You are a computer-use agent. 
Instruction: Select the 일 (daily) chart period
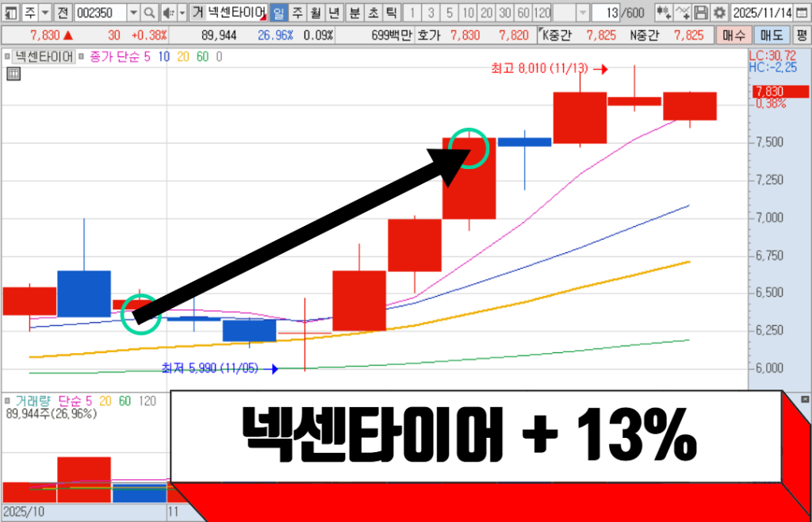coord(278,13)
